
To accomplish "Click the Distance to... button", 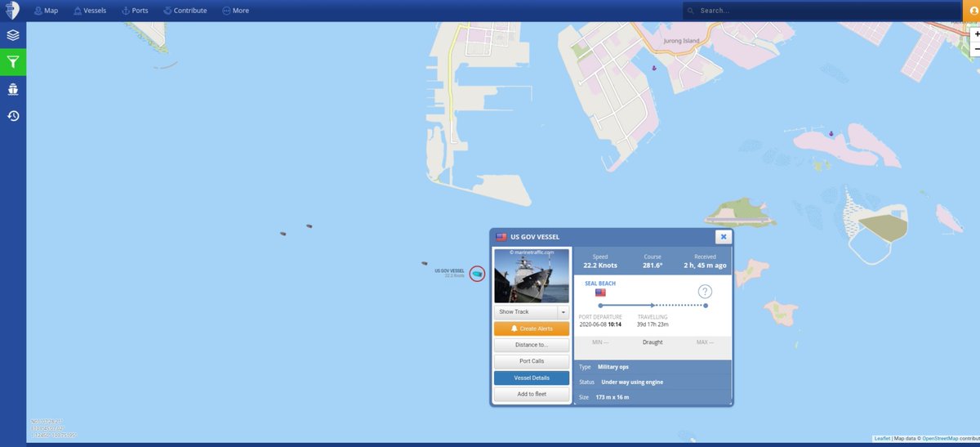I will pyautogui.click(x=531, y=345).
